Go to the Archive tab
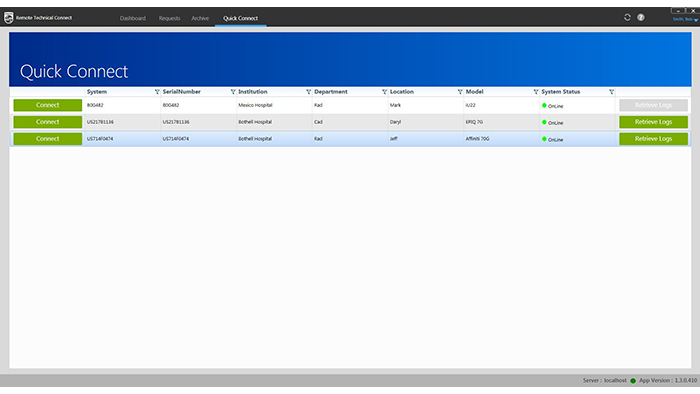The width and height of the screenshot is (700, 394). click(x=200, y=18)
